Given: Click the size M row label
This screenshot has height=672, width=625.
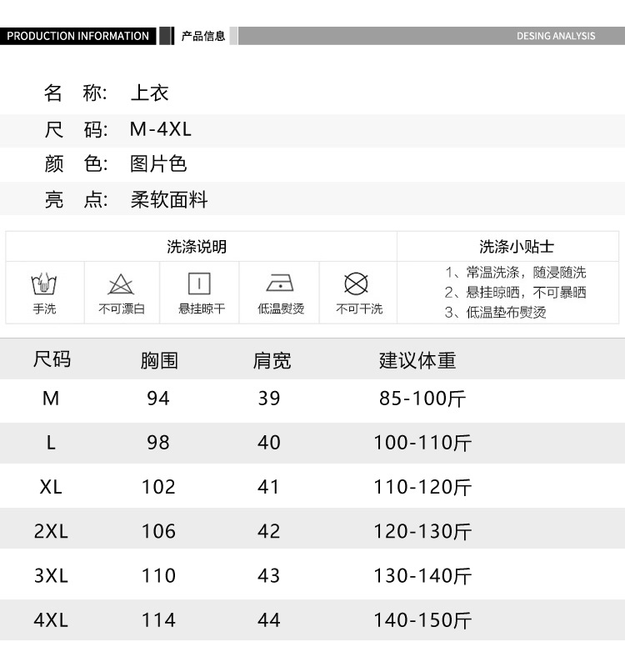Looking at the screenshot, I should [51, 399].
